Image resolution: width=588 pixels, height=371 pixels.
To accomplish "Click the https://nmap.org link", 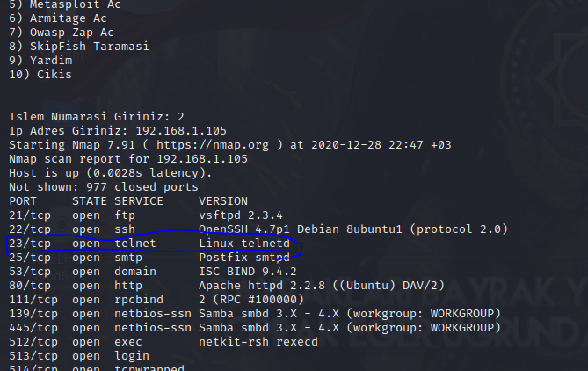I will click(213, 145).
